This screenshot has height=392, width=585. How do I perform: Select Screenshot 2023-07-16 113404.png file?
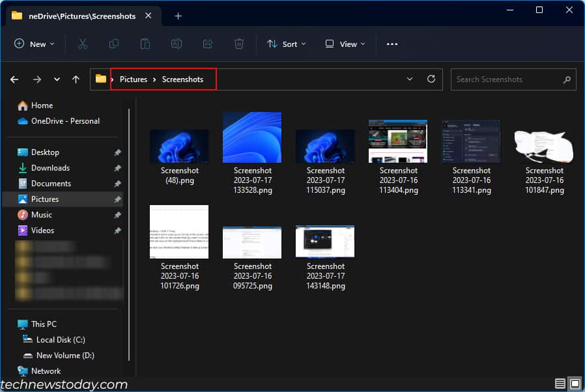(x=398, y=157)
